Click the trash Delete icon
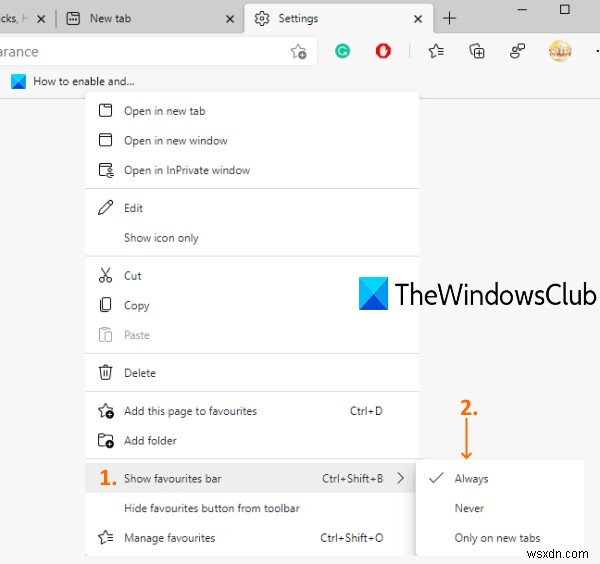Screen dimensions: 600x564 click(105, 372)
